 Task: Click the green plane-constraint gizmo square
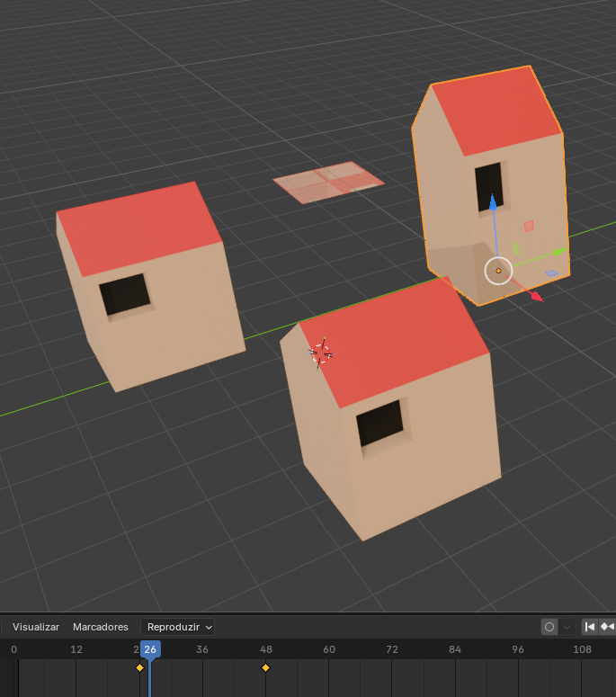pos(515,248)
